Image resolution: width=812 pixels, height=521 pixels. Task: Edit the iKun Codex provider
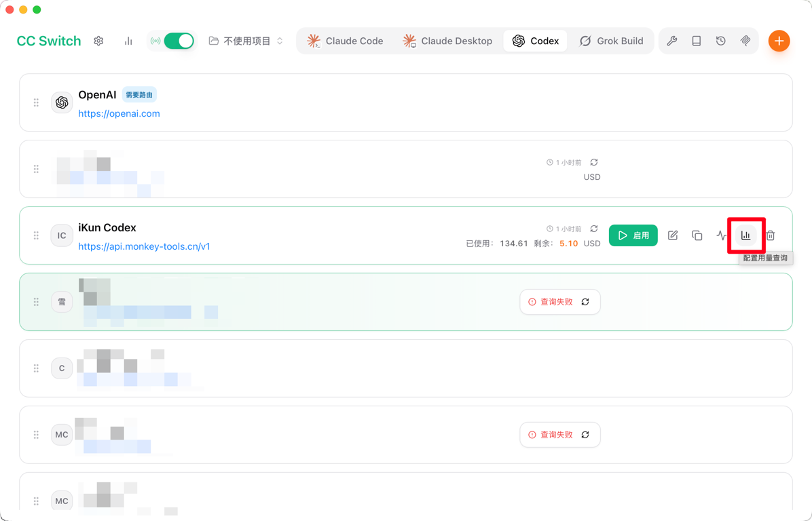(673, 235)
